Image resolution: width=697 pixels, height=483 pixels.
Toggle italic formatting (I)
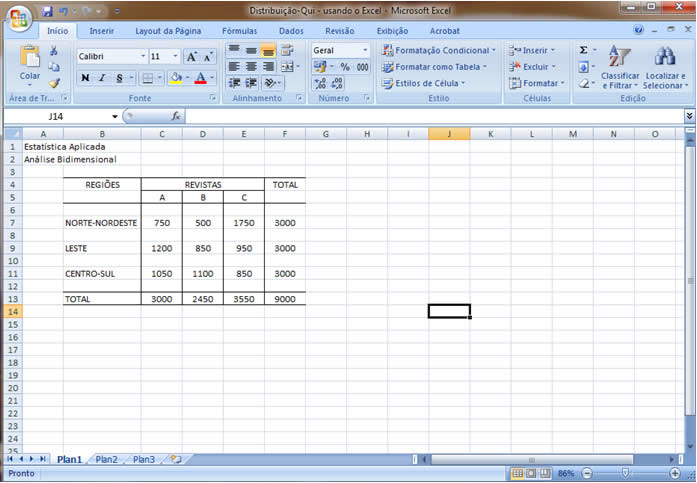click(102, 78)
